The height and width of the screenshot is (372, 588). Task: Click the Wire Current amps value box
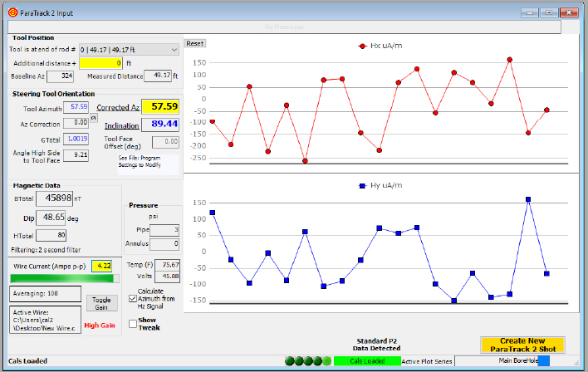[102, 266]
